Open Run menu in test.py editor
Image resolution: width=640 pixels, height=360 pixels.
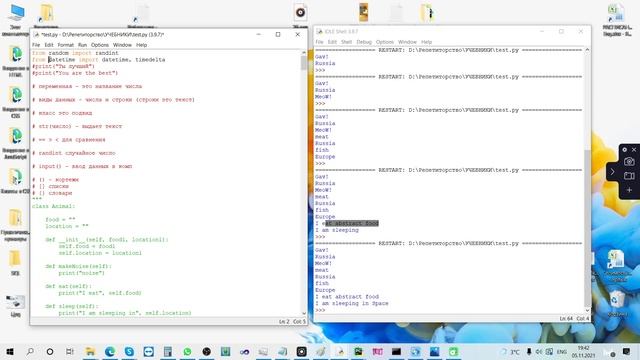(82, 45)
